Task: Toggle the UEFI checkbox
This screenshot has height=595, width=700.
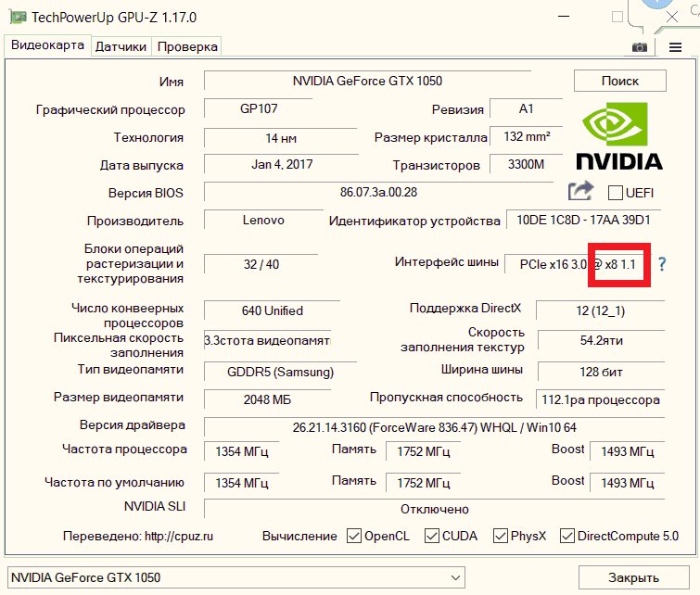Action: click(616, 193)
